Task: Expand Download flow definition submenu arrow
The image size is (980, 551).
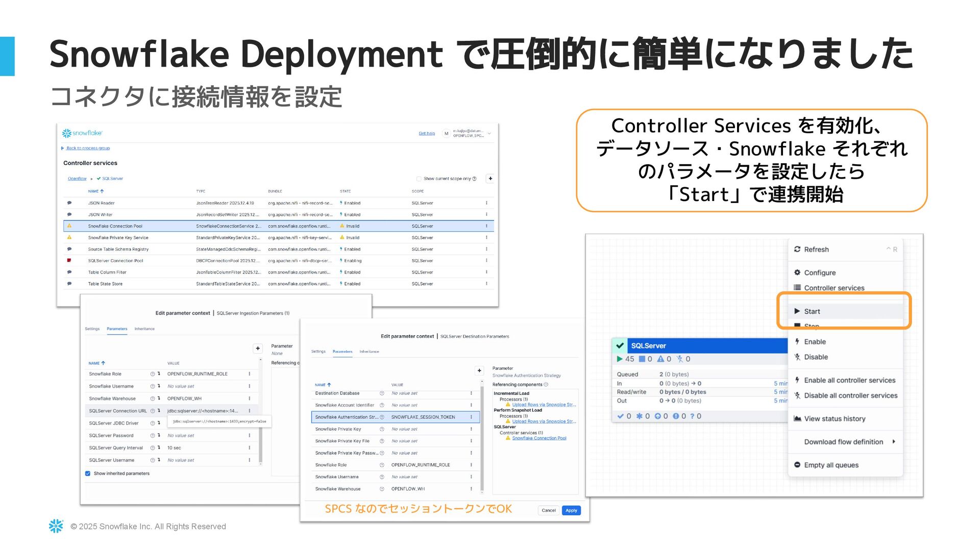Action: 893,442
